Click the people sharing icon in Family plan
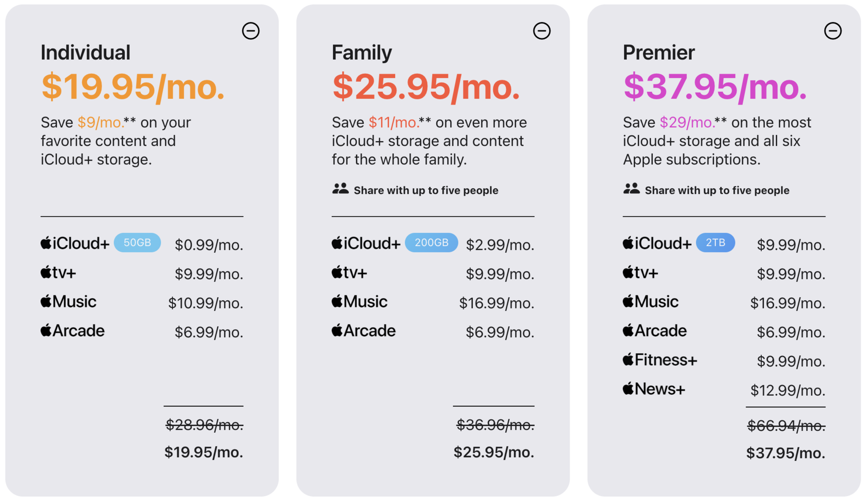The width and height of the screenshot is (868, 501). [340, 189]
